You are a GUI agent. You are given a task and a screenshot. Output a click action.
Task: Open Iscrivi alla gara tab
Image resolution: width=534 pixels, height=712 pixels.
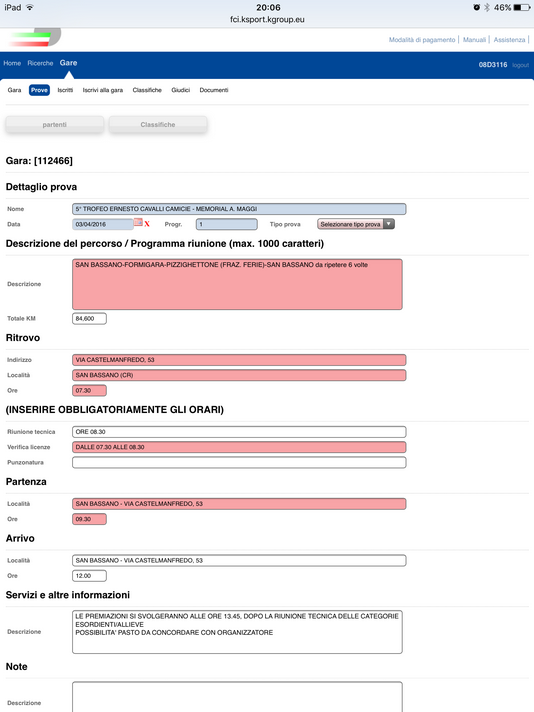pyautogui.click(x=103, y=90)
